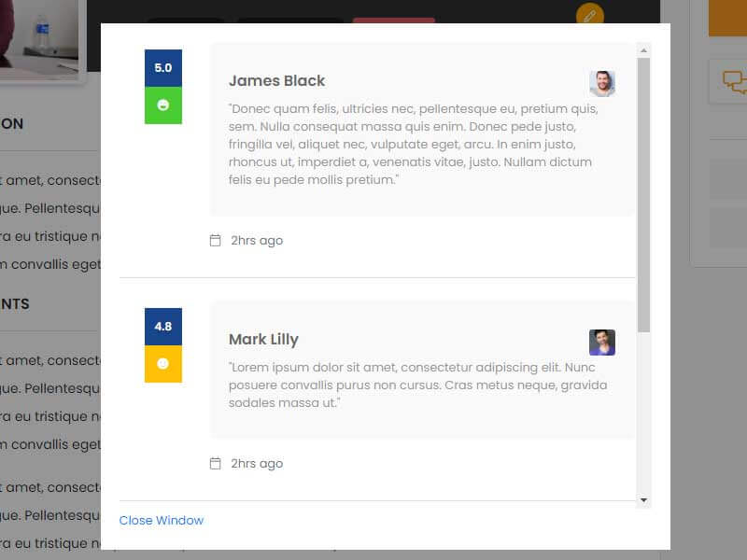Open the orange chat bubbles icon

click(735, 83)
